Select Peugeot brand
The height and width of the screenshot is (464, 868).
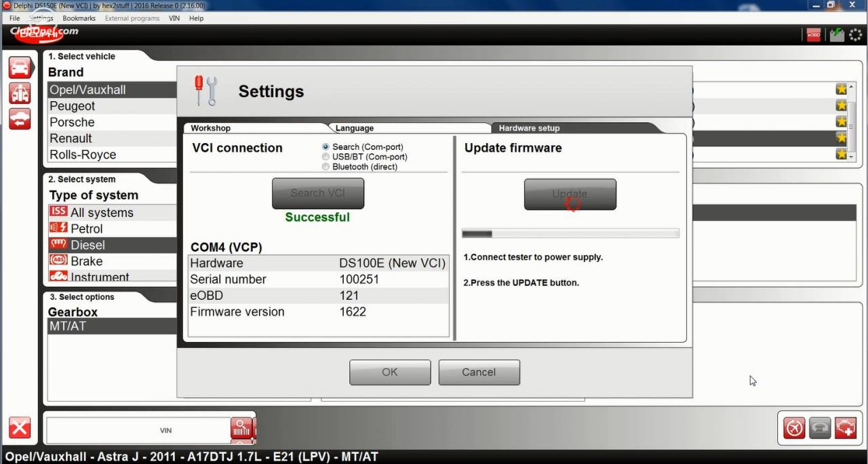[x=112, y=106]
